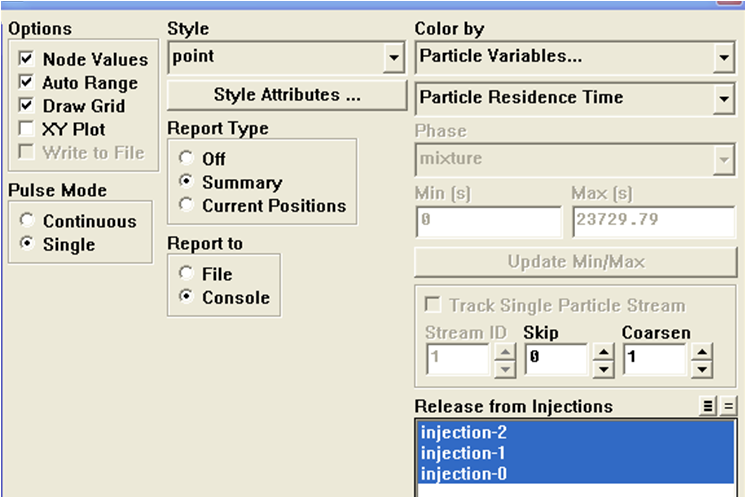Open the Style dropdown showing point

pyautogui.click(x=392, y=59)
